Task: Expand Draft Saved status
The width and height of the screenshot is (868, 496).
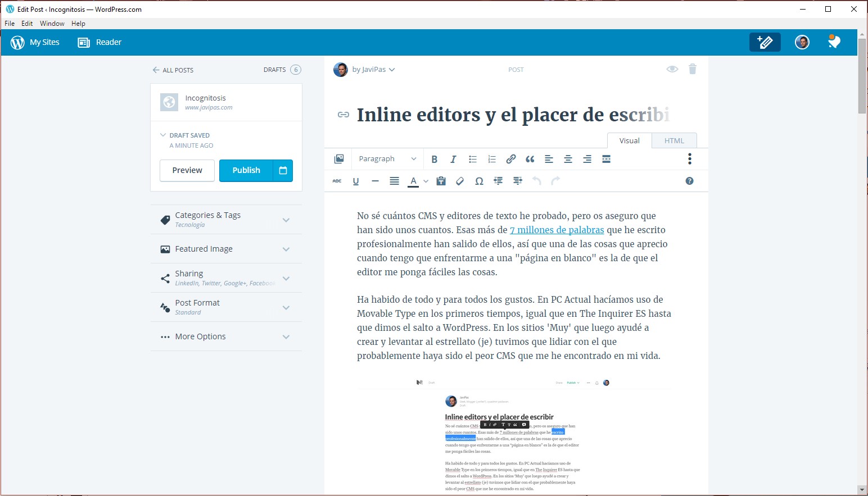Action: pyautogui.click(x=186, y=135)
